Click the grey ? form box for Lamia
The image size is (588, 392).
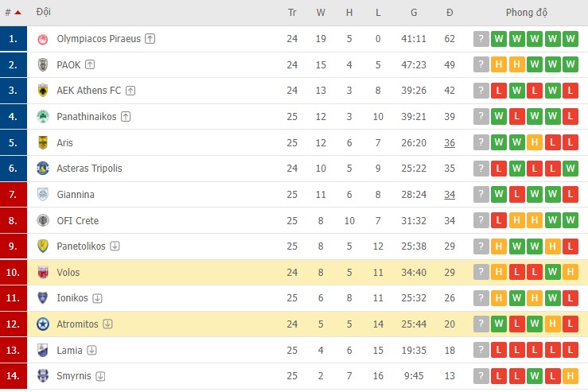(481, 351)
